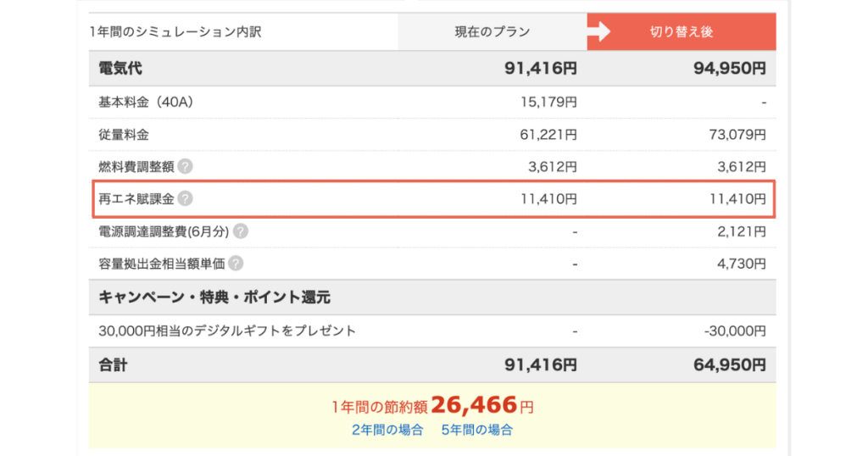Open the 5年間の場合 link

click(477, 430)
